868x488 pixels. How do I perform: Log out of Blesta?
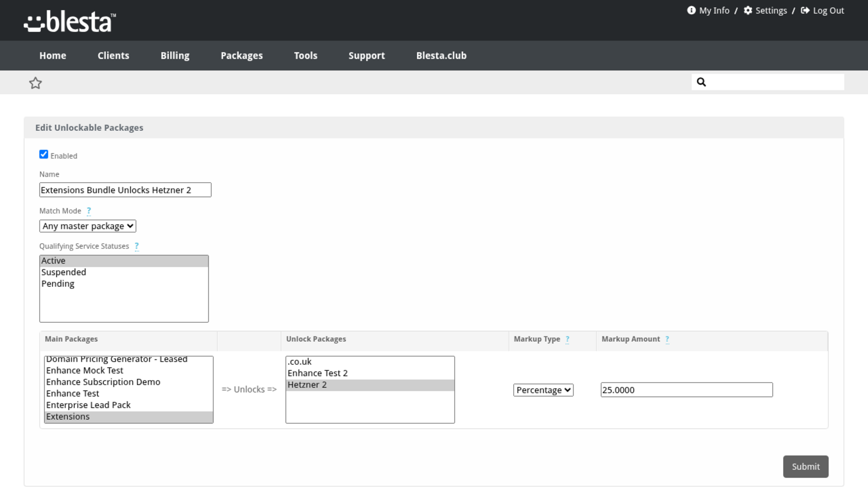(822, 10)
